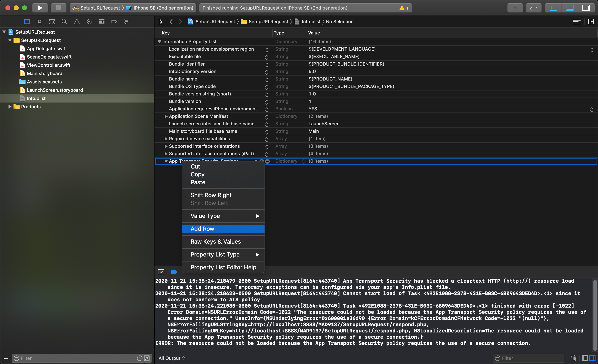Click the Run button in Xcode toolbar
The image size is (598, 364).
point(40,8)
